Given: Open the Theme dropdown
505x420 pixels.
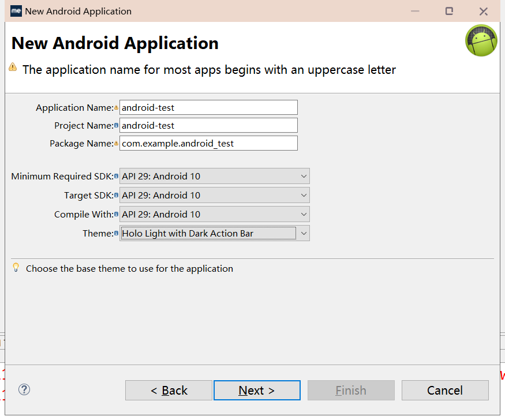Looking at the screenshot, I should point(304,233).
